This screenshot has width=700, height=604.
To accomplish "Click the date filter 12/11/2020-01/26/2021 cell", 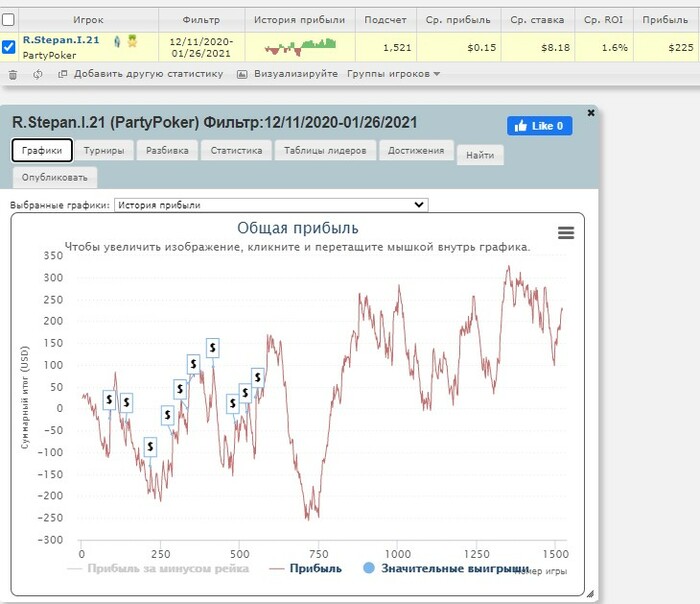I will point(201,47).
